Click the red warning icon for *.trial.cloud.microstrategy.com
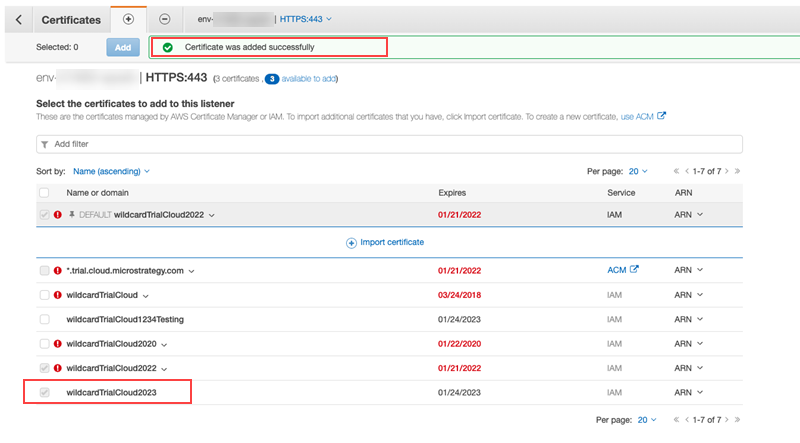 click(x=57, y=271)
